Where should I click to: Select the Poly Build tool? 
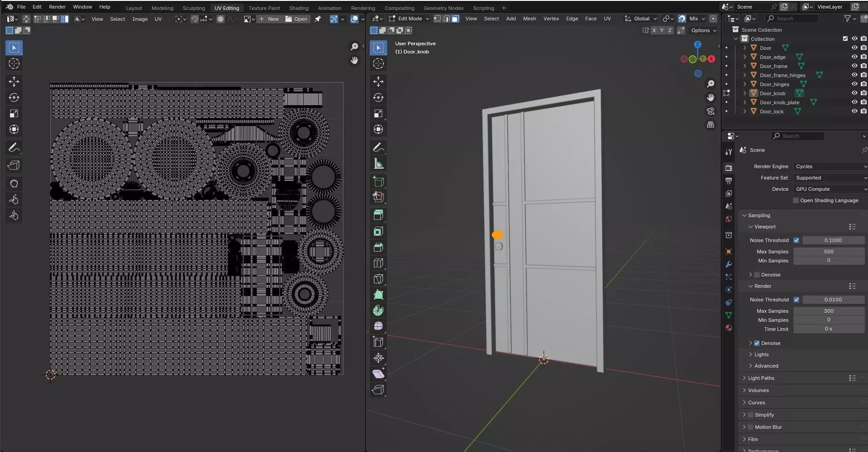(x=378, y=295)
